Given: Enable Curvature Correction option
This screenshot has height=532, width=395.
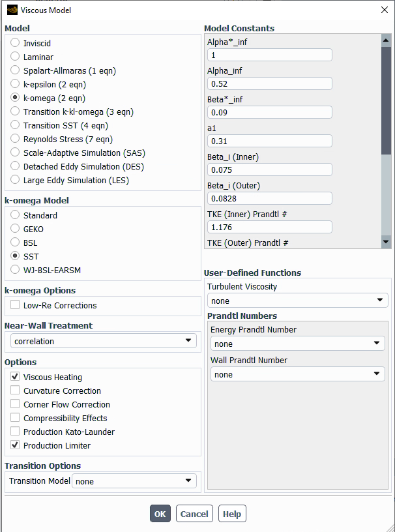Looking at the screenshot, I should tap(15, 391).
